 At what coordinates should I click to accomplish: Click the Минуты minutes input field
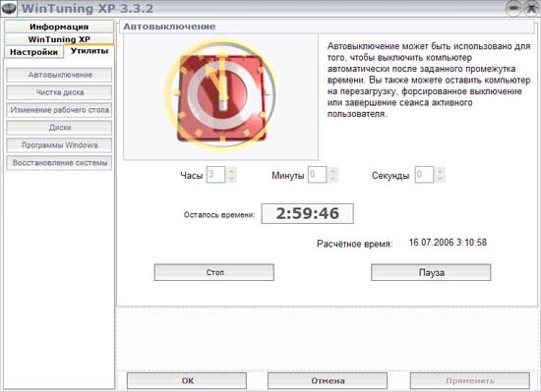coord(317,175)
